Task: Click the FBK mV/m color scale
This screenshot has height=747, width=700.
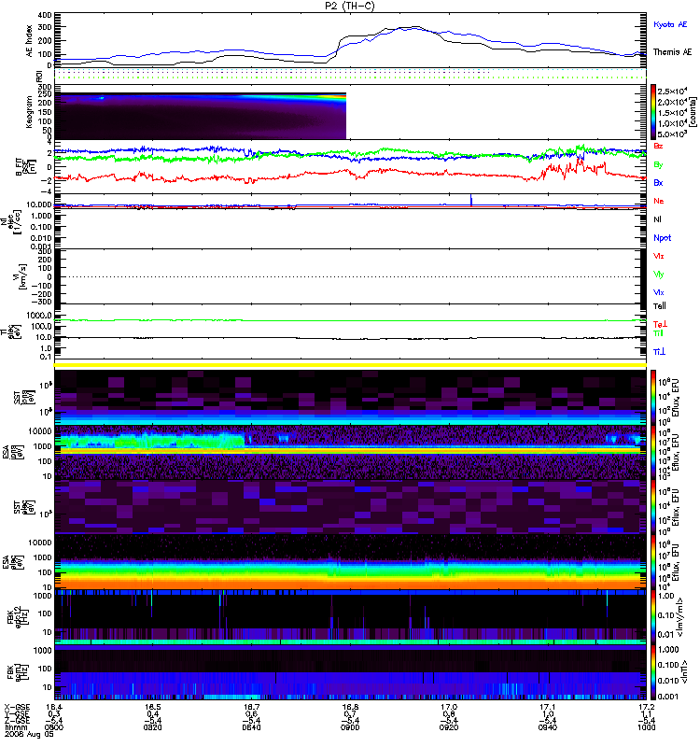Action: click(x=654, y=616)
